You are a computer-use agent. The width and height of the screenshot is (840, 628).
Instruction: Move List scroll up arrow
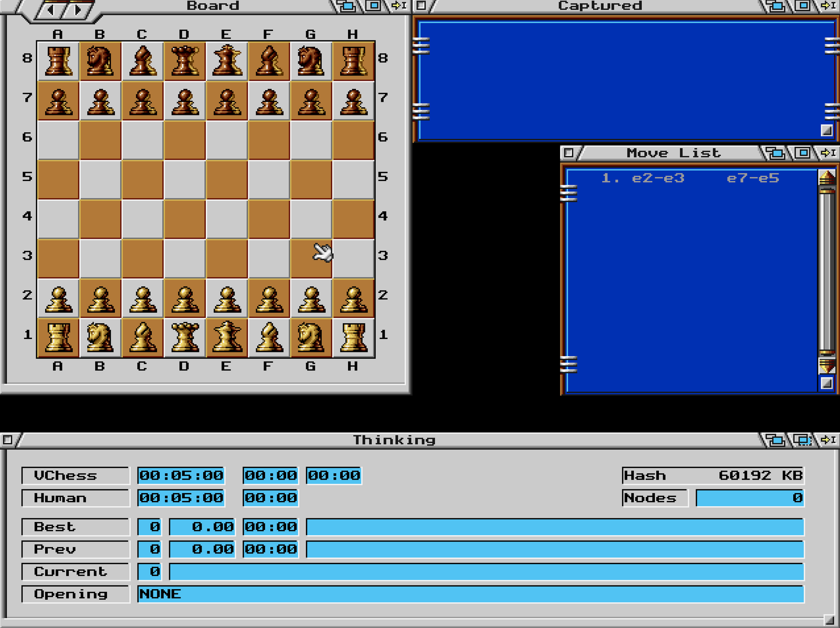827,178
